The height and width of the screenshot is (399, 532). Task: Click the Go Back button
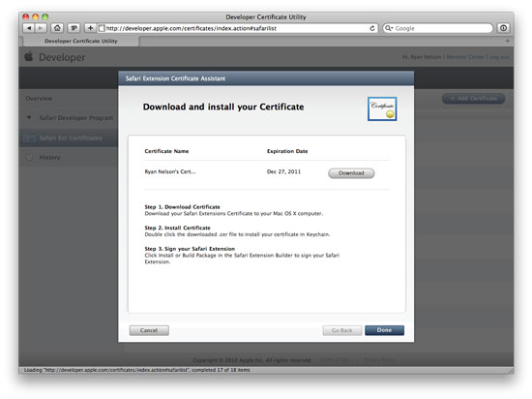(x=342, y=330)
